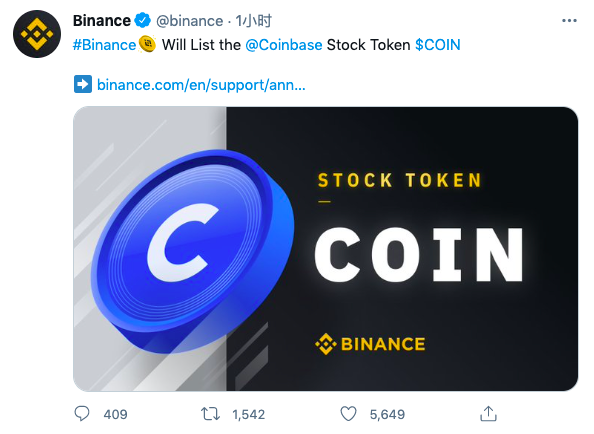Image resolution: width=594 pixels, height=434 pixels.
Task: Open the reply comment bubble icon
Action: tap(82, 414)
